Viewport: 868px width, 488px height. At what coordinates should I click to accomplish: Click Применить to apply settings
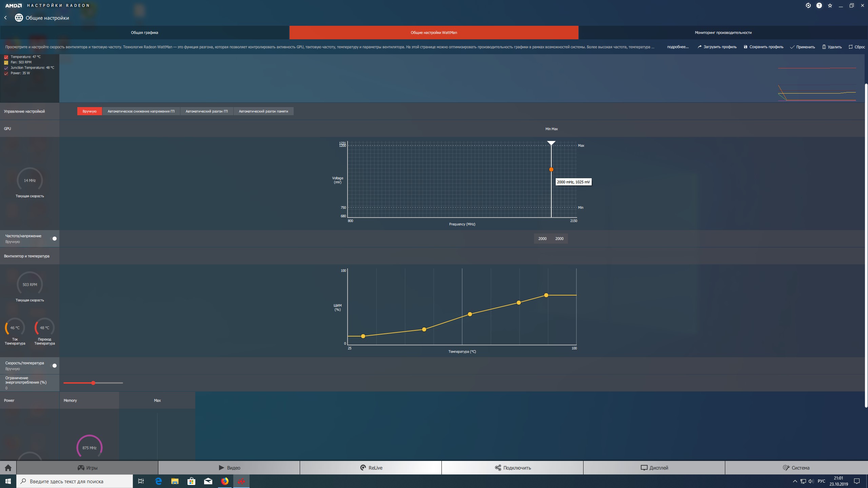tap(802, 47)
